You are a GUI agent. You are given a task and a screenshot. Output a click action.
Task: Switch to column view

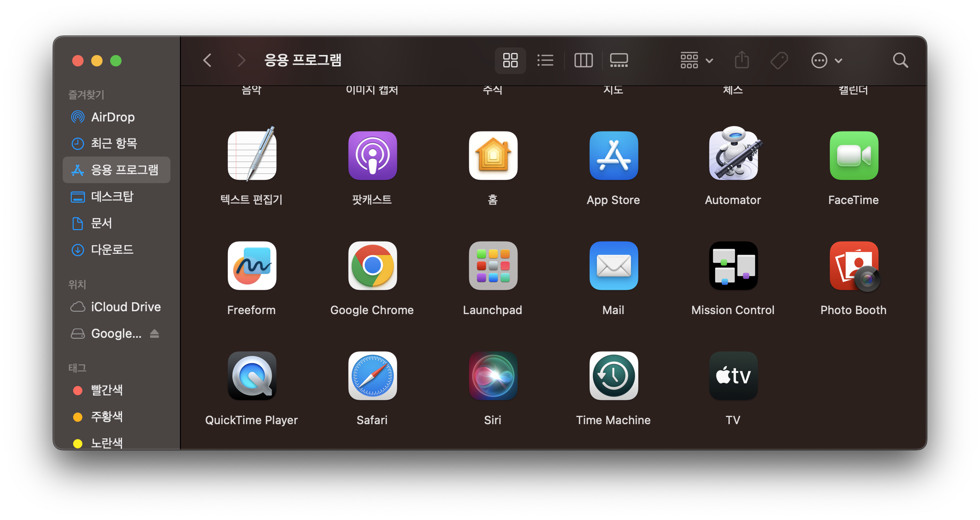click(x=583, y=60)
